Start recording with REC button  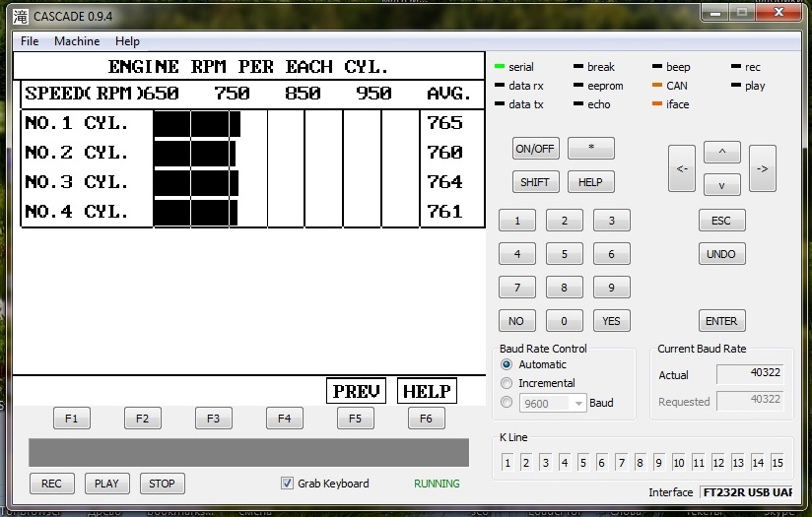point(51,484)
